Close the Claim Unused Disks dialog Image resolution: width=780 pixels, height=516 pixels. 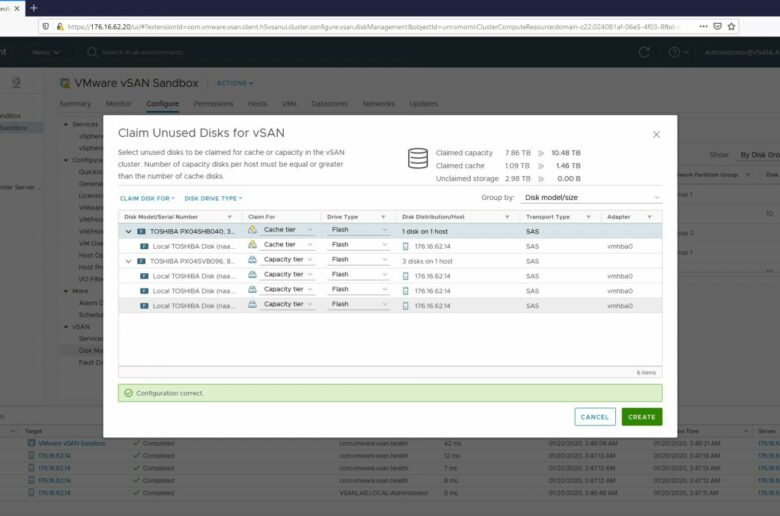coord(656,134)
